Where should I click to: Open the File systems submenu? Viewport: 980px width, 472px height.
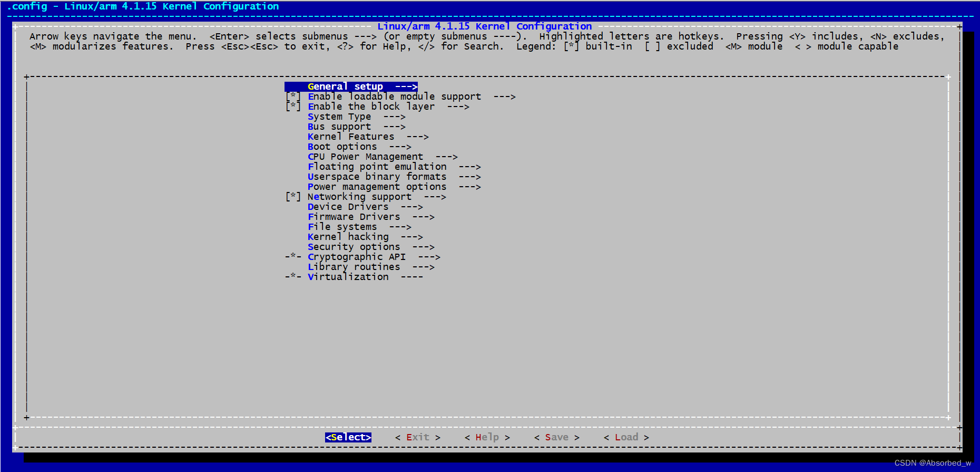tap(359, 227)
